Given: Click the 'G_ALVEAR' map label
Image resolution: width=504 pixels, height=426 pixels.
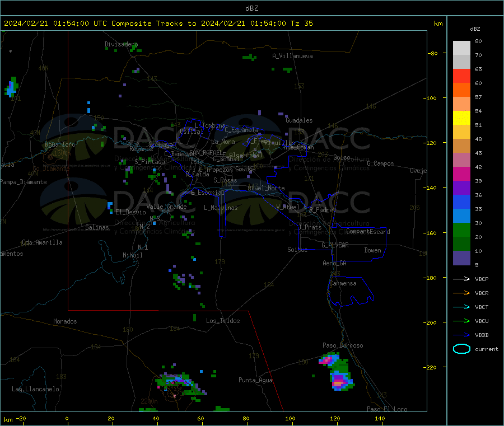Looking at the screenshot, I should tap(335, 245).
